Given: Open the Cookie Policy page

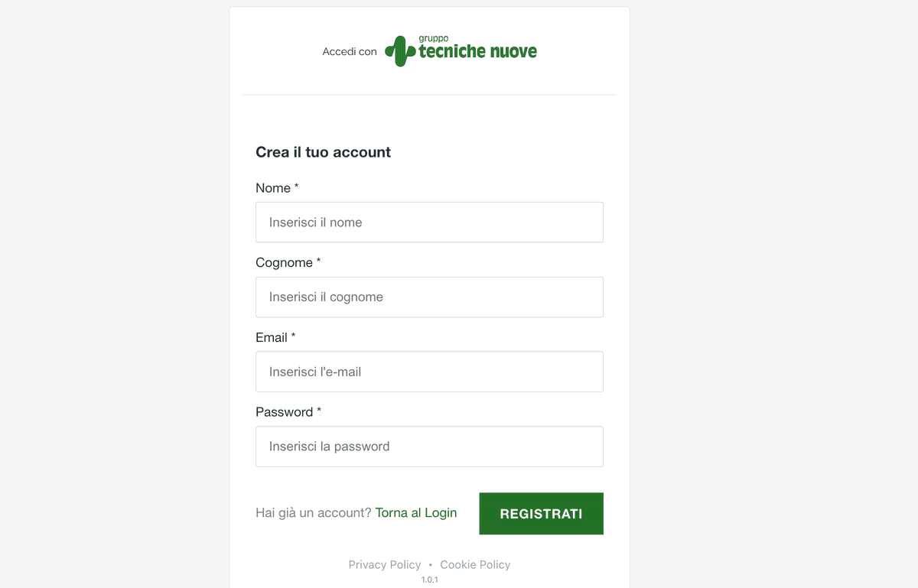Looking at the screenshot, I should click(475, 564).
